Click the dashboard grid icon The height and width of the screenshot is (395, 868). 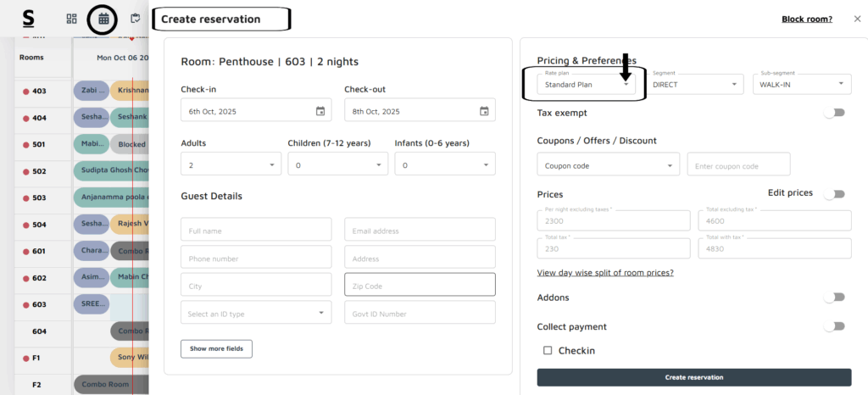pos(72,18)
